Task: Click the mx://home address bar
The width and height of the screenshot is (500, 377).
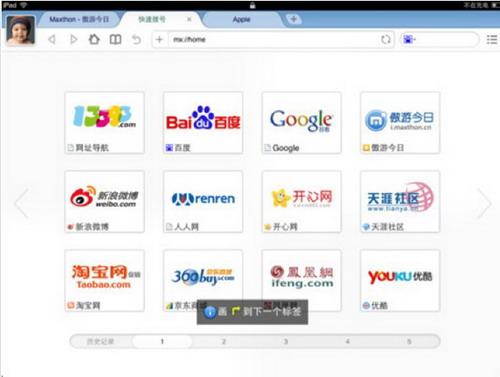Action: coord(273,39)
